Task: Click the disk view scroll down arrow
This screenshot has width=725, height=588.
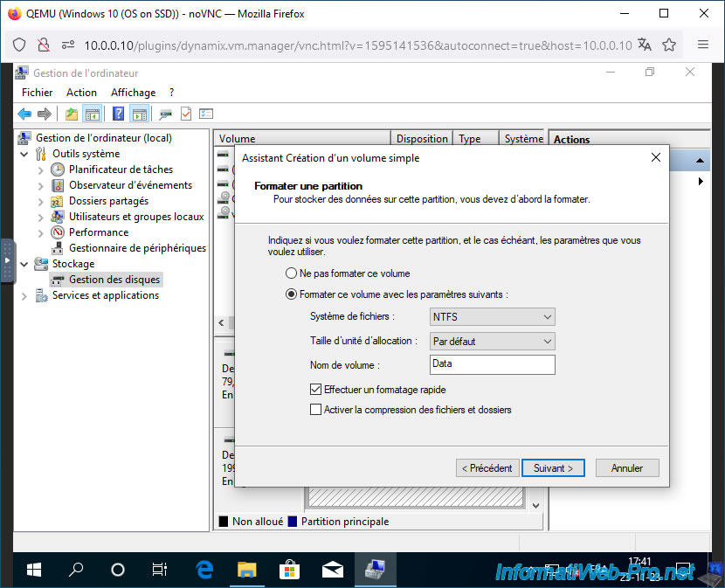Action: pyautogui.click(x=536, y=506)
